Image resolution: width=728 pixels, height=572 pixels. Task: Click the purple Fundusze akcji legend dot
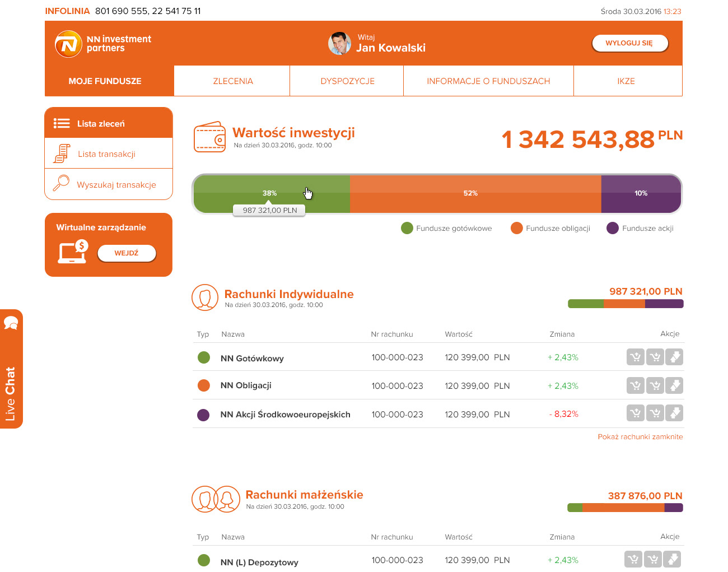tap(613, 228)
